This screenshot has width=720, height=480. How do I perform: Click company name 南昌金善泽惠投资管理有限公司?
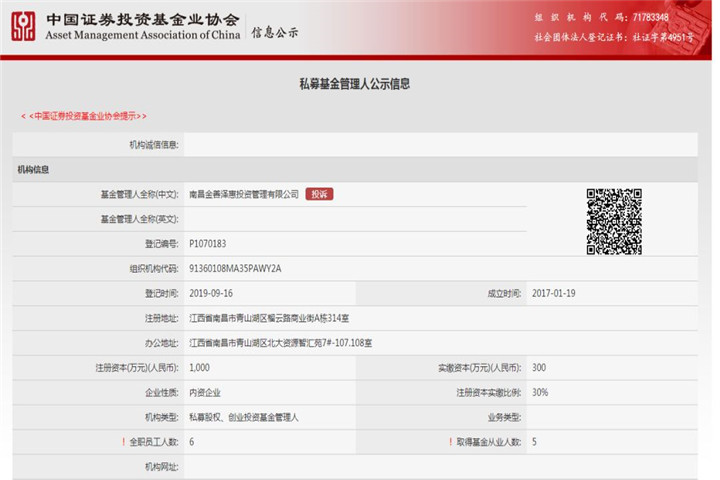pyautogui.click(x=244, y=194)
